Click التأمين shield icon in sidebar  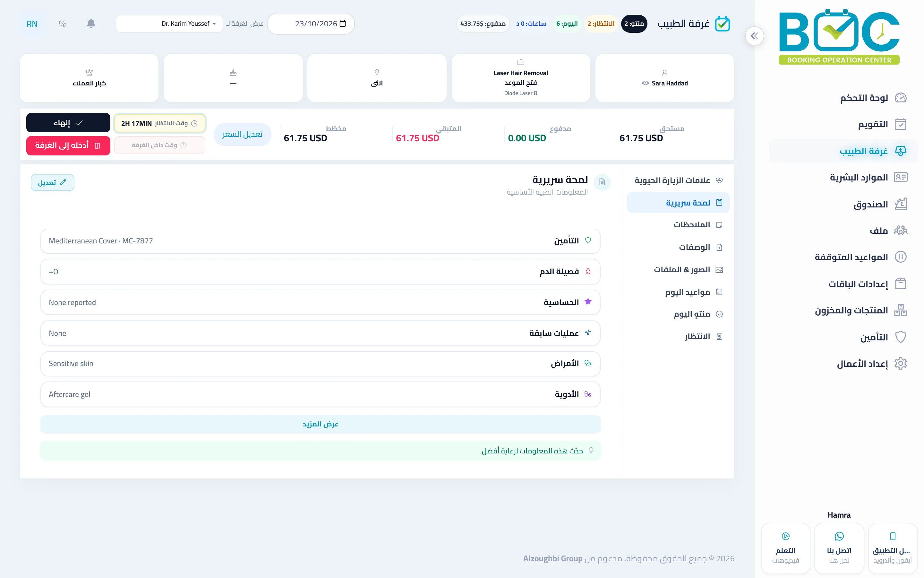(900, 337)
